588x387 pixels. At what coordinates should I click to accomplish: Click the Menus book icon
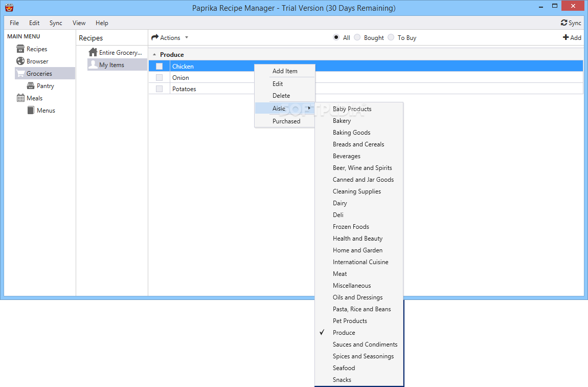pos(31,111)
